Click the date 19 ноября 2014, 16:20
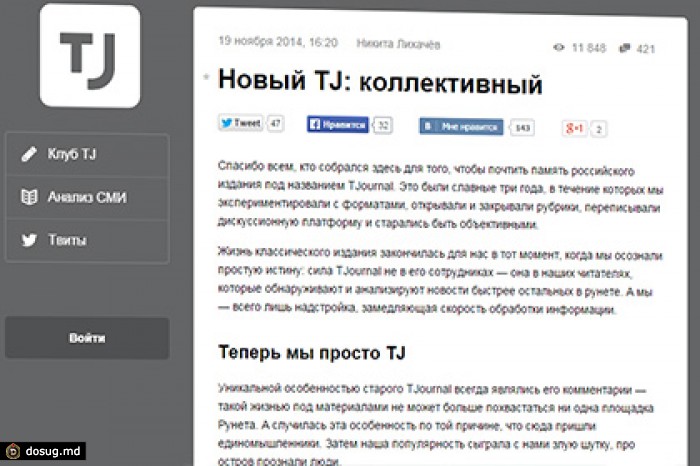700x466 pixels. pos(278,42)
